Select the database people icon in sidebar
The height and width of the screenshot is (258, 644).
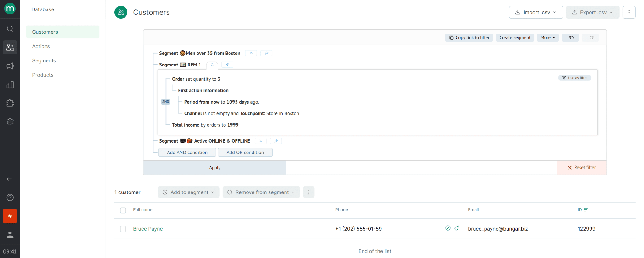point(10,47)
